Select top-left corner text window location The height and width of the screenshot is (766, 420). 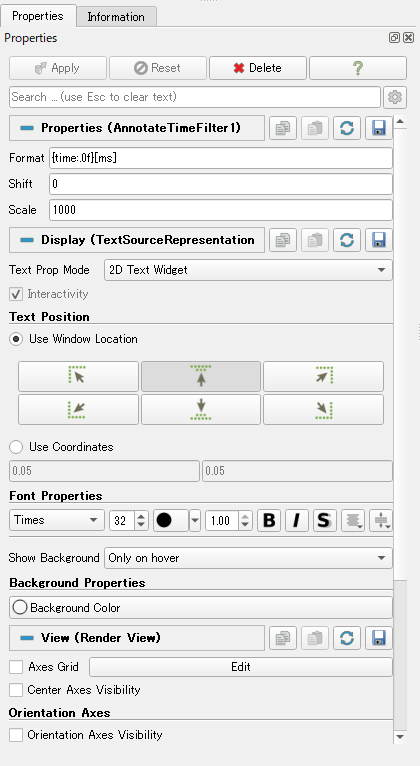pyautogui.click(x=78, y=376)
